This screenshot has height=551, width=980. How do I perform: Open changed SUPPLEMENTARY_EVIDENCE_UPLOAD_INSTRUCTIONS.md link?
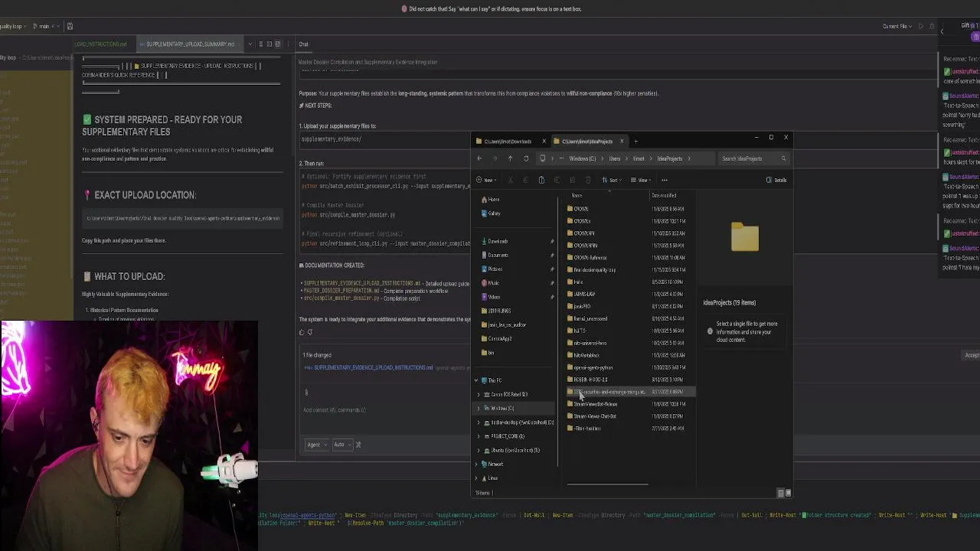click(x=373, y=367)
